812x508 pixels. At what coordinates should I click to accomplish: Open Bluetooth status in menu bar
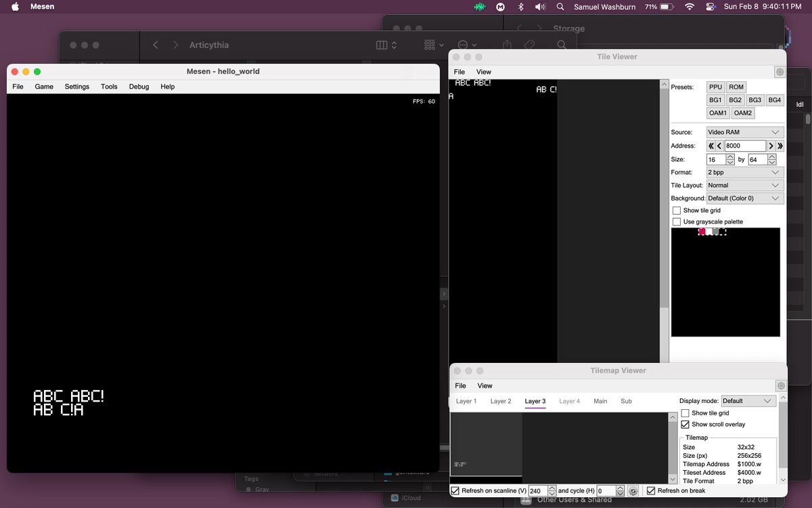(520, 7)
